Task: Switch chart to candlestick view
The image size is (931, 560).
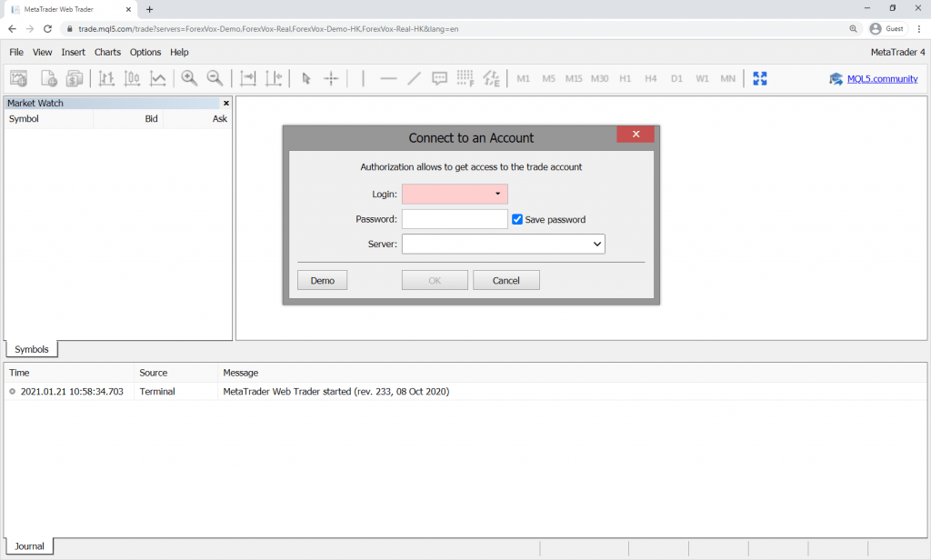Action: 132,78
